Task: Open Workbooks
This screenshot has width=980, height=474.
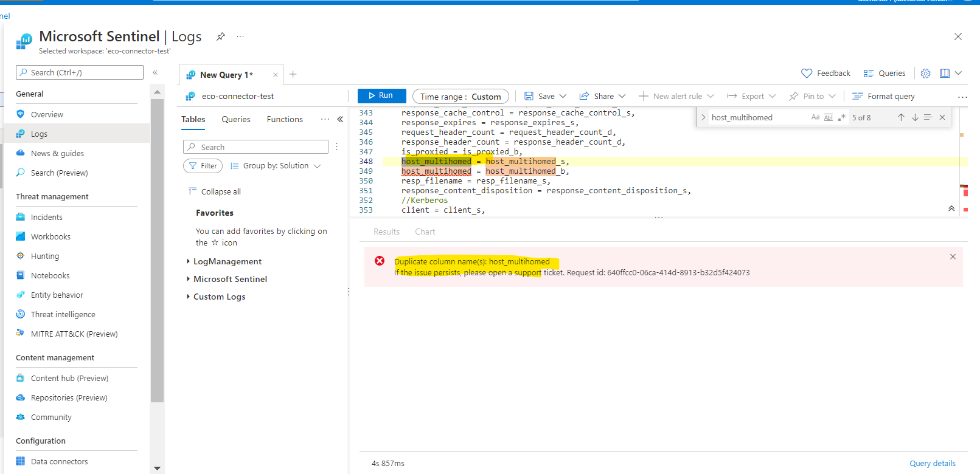Action: pos(50,236)
